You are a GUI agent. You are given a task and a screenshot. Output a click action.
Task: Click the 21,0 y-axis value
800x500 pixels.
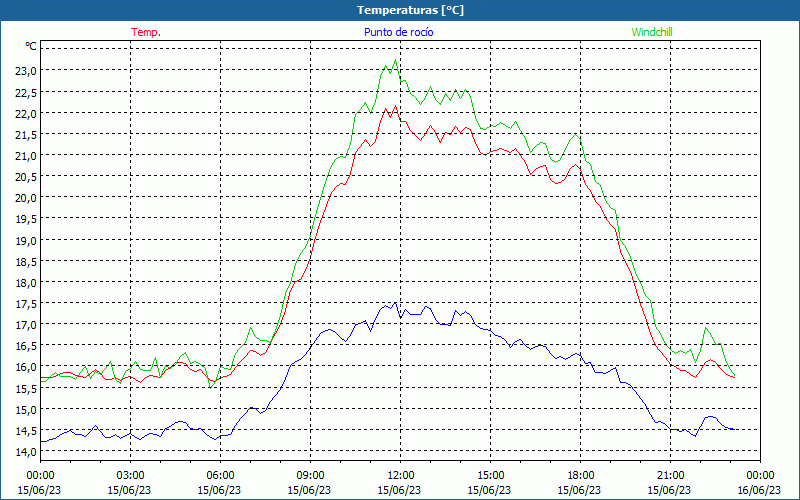click(x=26, y=156)
